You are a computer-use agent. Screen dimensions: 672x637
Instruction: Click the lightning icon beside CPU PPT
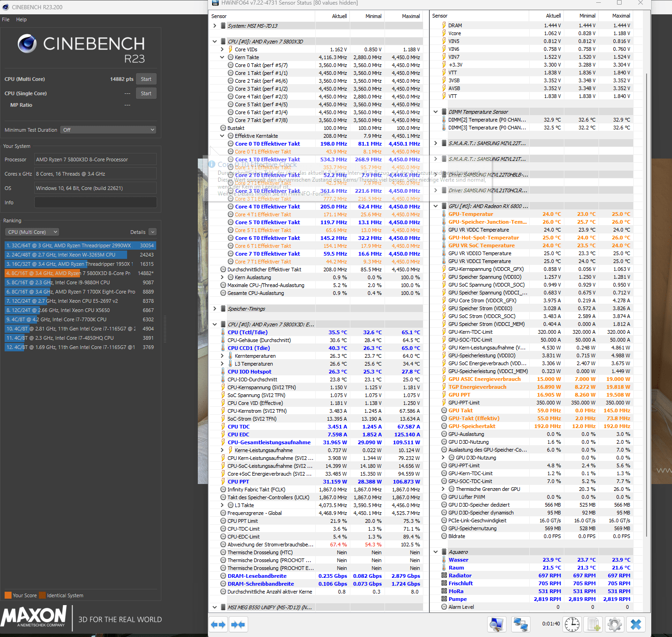(223, 482)
